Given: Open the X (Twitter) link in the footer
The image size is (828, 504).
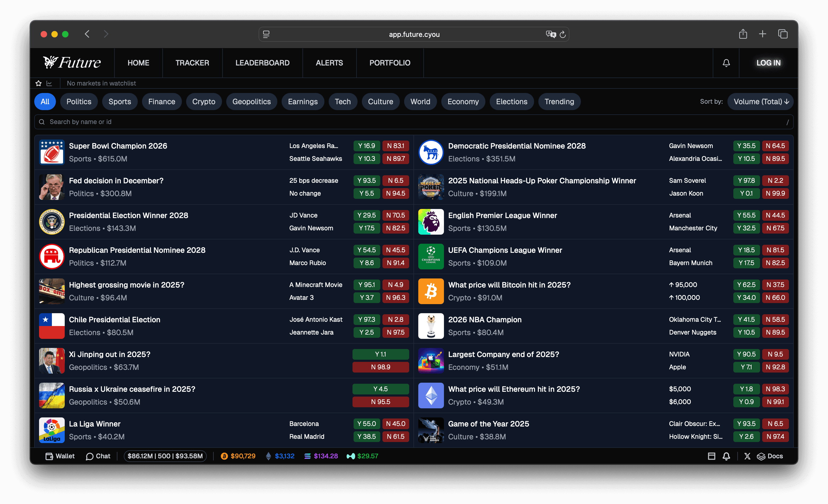Looking at the screenshot, I should (x=747, y=456).
